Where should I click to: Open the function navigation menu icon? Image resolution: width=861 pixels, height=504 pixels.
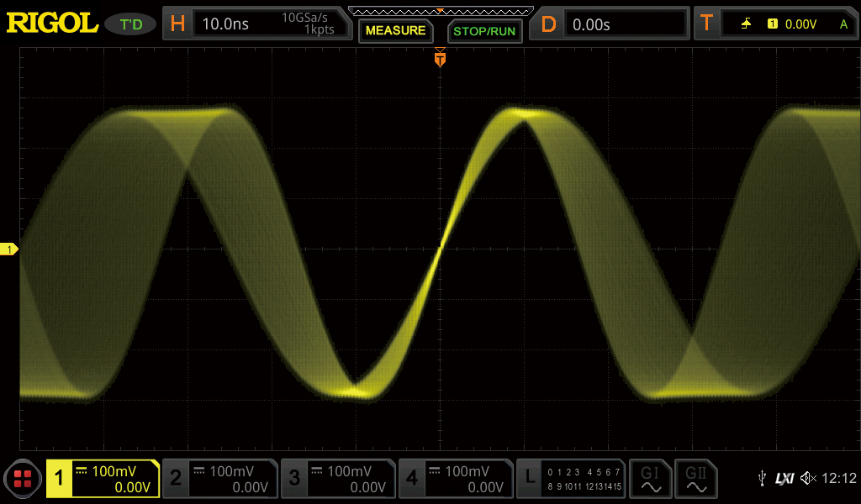coord(23,479)
